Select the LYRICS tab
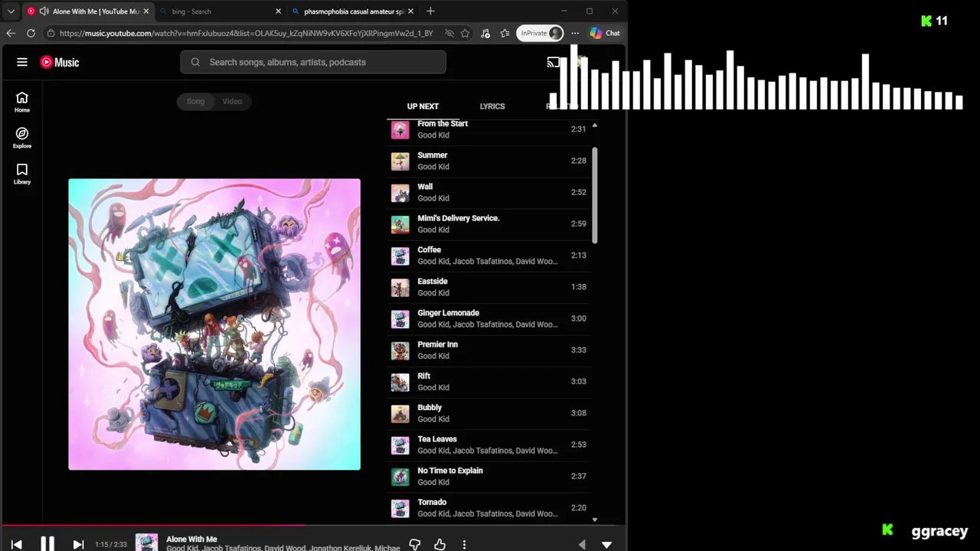 coord(492,106)
